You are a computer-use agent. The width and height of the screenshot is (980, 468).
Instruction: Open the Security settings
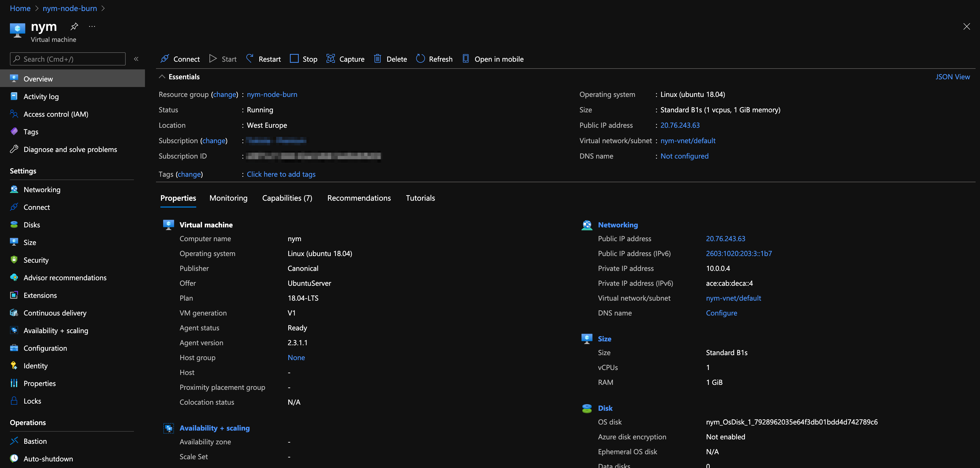36,260
